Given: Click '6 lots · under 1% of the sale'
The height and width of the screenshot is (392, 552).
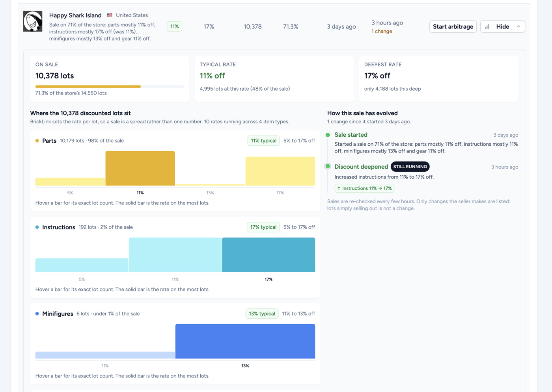Looking at the screenshot, I should click(108, 314).
